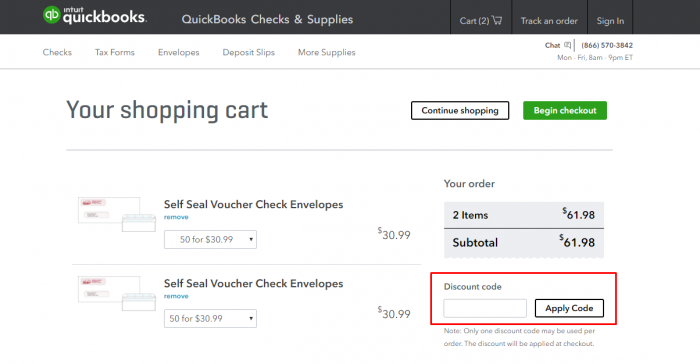Click the Sign In link
700x364 pixels.
pyautogui.click(x=610, y=21)
